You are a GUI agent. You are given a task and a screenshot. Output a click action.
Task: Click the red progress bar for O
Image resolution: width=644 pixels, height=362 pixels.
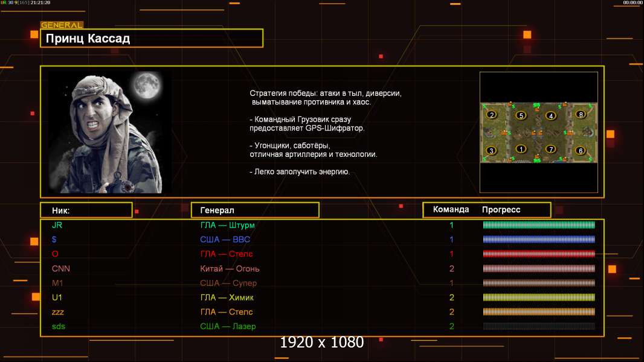click(x=539, y=254)
